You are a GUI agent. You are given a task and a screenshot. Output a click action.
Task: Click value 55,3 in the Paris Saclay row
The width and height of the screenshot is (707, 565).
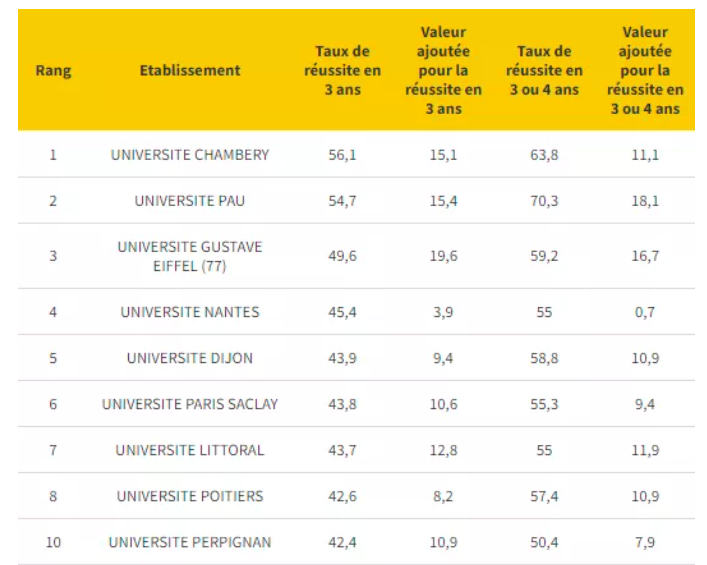pos(544,404)
